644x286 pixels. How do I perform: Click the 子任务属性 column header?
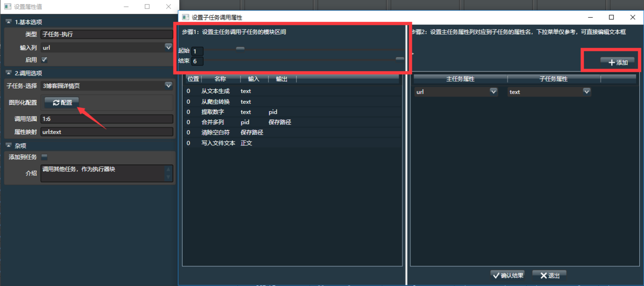[554, 79]
